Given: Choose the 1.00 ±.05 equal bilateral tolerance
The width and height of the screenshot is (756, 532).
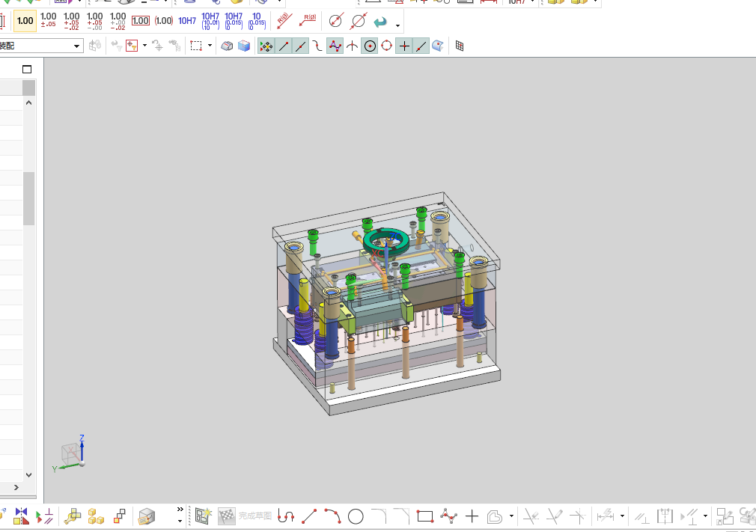Looking at the screenshot, I should pyautogui.click(x=48, y=21).
